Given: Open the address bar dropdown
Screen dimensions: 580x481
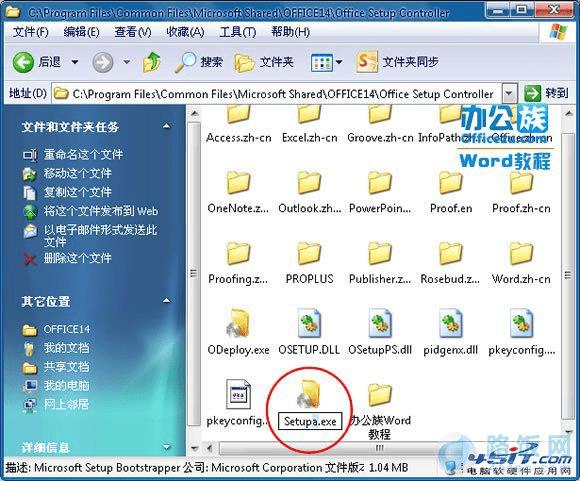Looking at the screenshot, I should [509, 94].
